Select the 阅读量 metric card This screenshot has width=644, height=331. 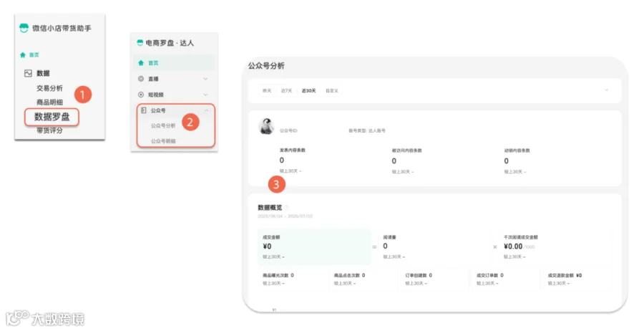click(434, 246)
